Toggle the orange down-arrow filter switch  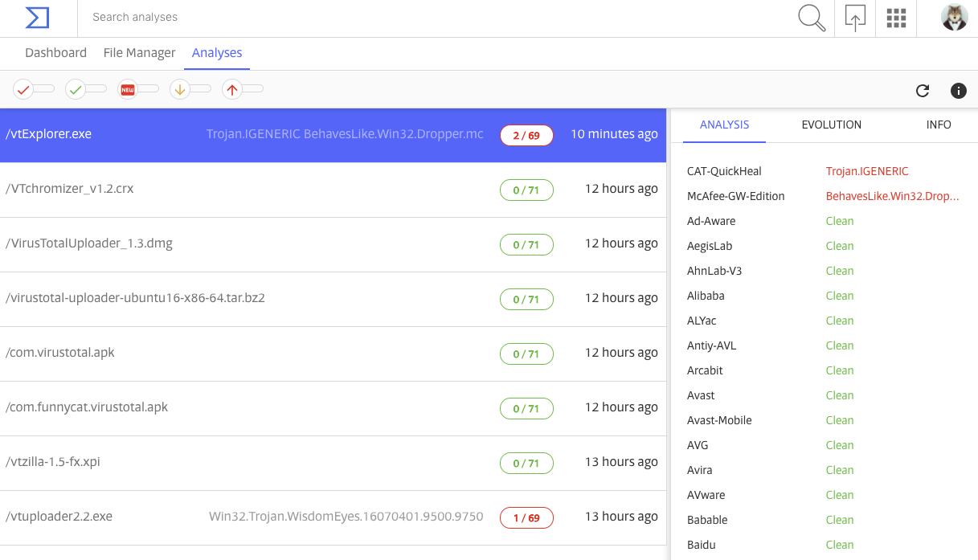[x=190, y=89]
